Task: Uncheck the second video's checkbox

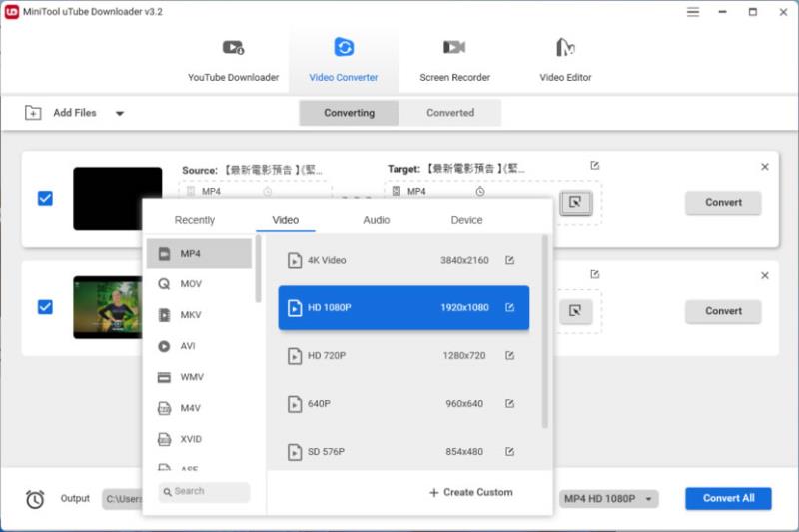Action: tap(45, 307)
